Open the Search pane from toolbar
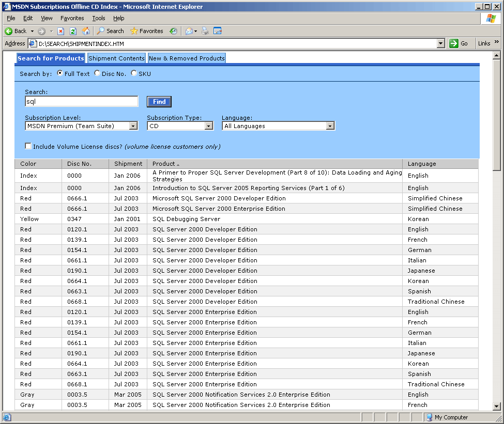Viewport: 504px width, 424px height. 110,31
